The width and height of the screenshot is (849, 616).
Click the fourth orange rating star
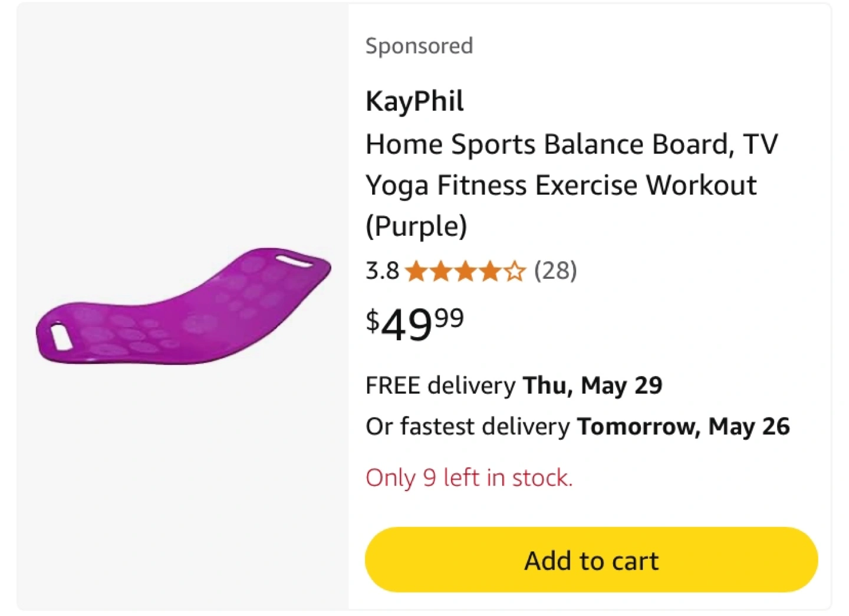[x=489, y=272]
